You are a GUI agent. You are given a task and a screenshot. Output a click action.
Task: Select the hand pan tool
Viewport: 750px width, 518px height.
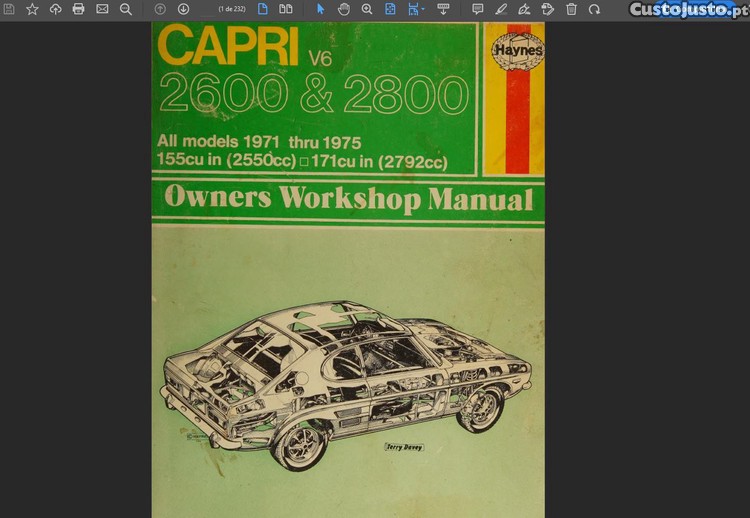[x=344, y=9]
